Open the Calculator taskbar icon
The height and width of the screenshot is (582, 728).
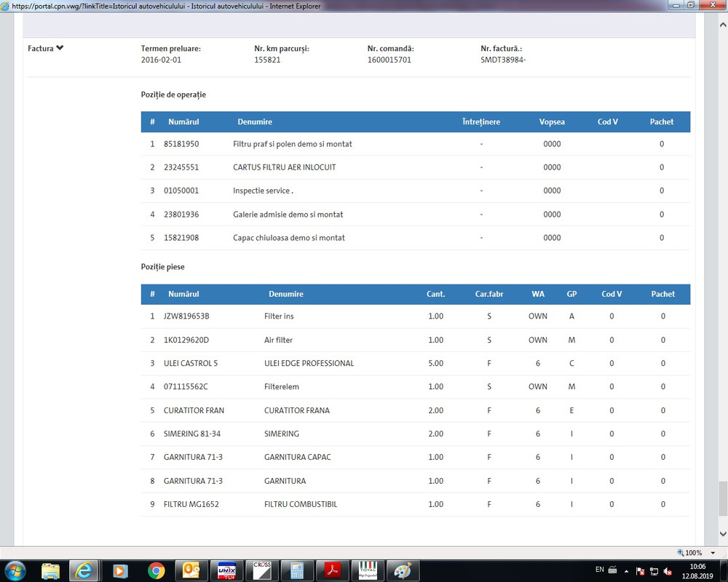(x=297, y=570)
